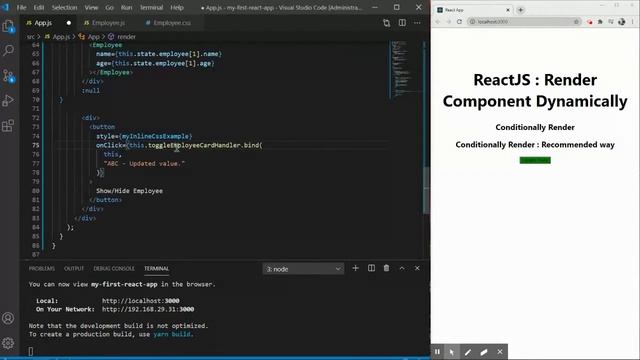Close the React App browser tab

(x=508, y=10)
